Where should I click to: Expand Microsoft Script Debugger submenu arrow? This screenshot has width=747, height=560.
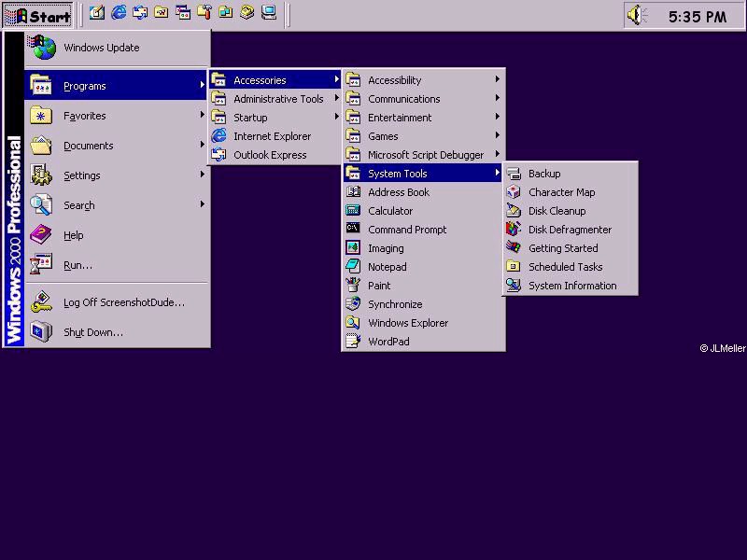(497, 154)
